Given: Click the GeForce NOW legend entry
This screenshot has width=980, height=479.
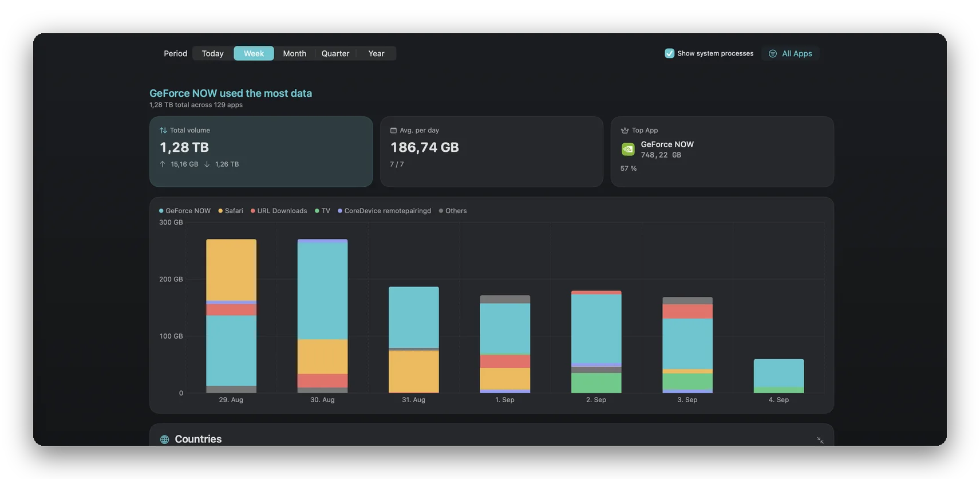Looking at the screenshot, I should [x=185, y=211].
